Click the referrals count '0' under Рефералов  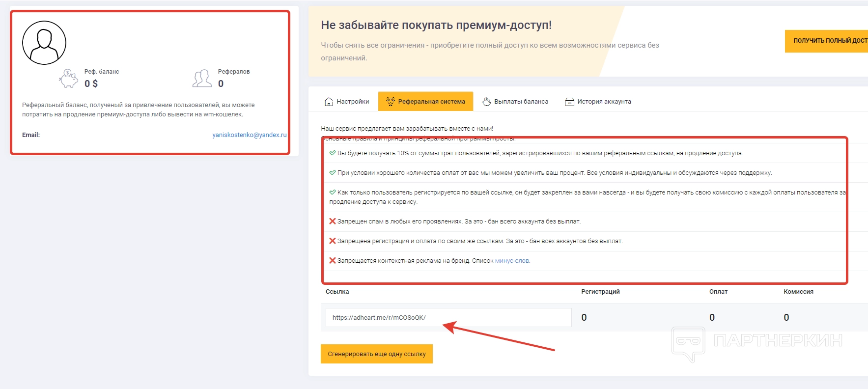[221, 83]
